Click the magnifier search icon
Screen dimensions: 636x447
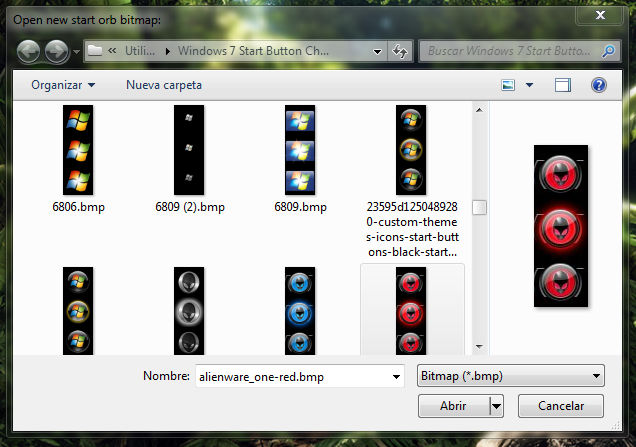[608, 51]
